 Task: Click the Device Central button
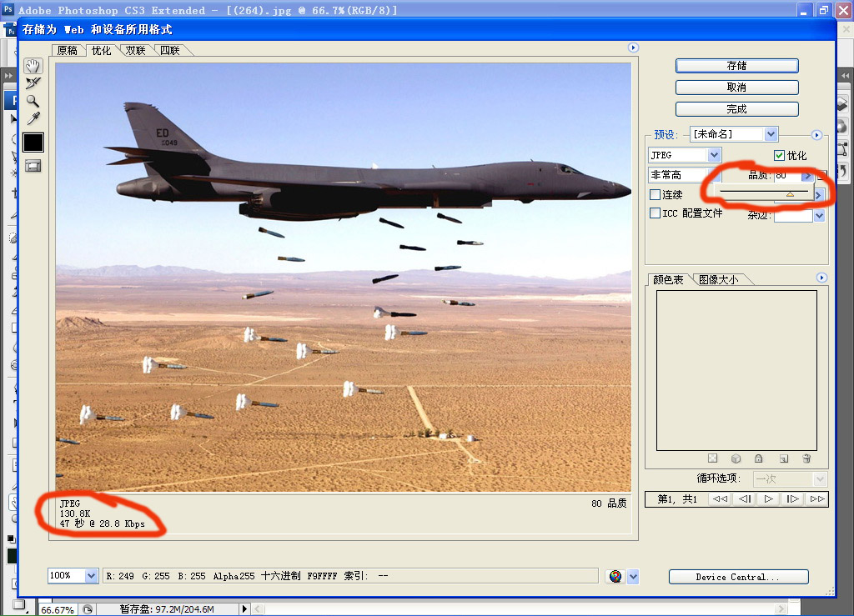[x=738, y=577]
